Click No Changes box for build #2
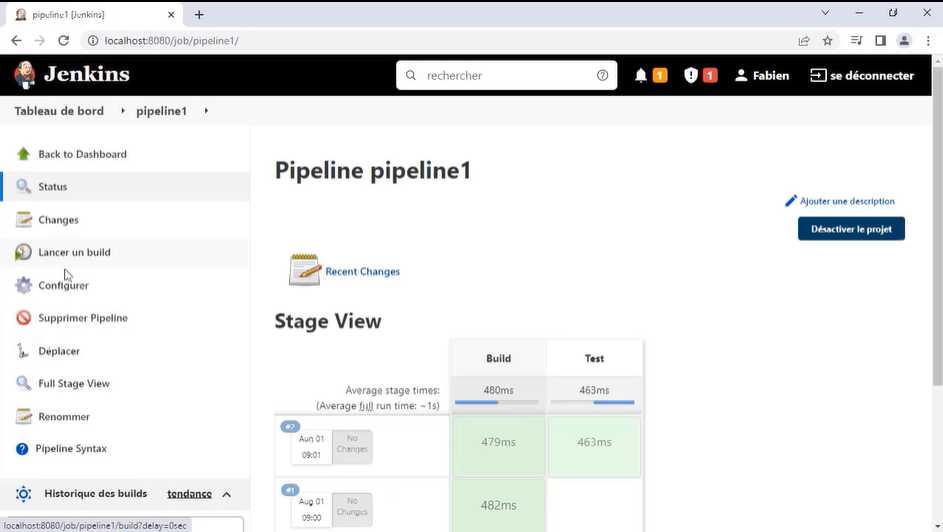943x532 pixels. click(x=352, y=447)
